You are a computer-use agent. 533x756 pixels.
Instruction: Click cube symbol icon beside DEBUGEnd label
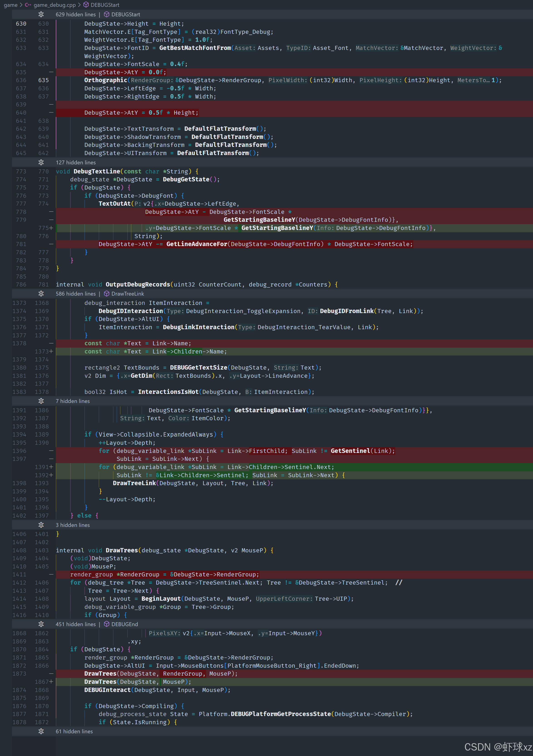(x=107, y=624)
